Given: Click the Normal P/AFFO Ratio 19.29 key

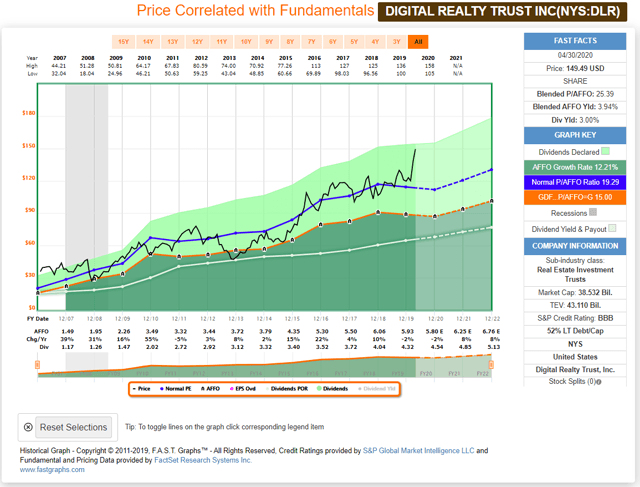Looking at the screenshot, I should point(575,182).
